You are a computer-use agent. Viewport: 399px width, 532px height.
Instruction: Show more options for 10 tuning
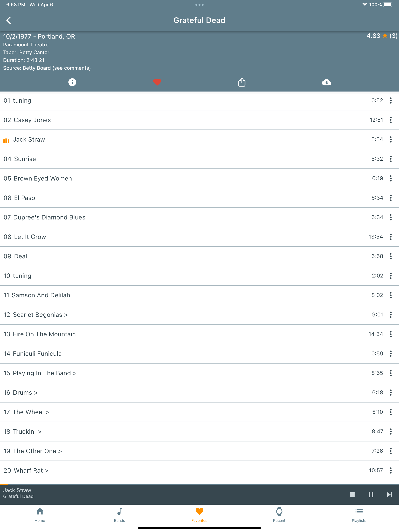[391, 276]
